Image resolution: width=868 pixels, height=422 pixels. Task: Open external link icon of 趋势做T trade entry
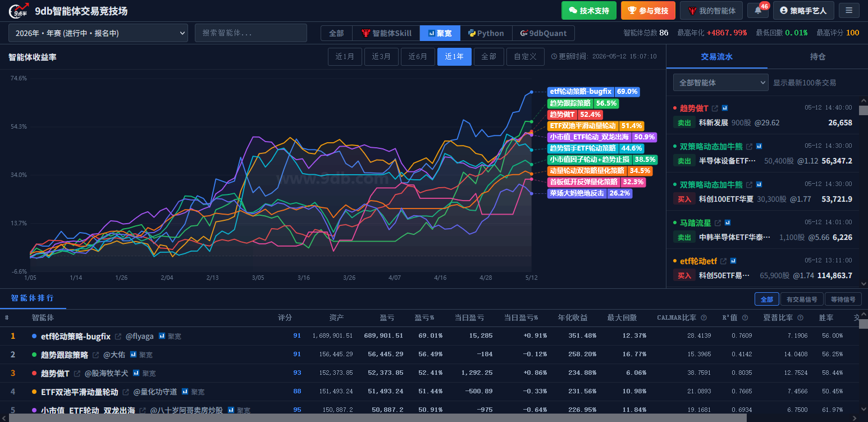(x=715, y=108)
